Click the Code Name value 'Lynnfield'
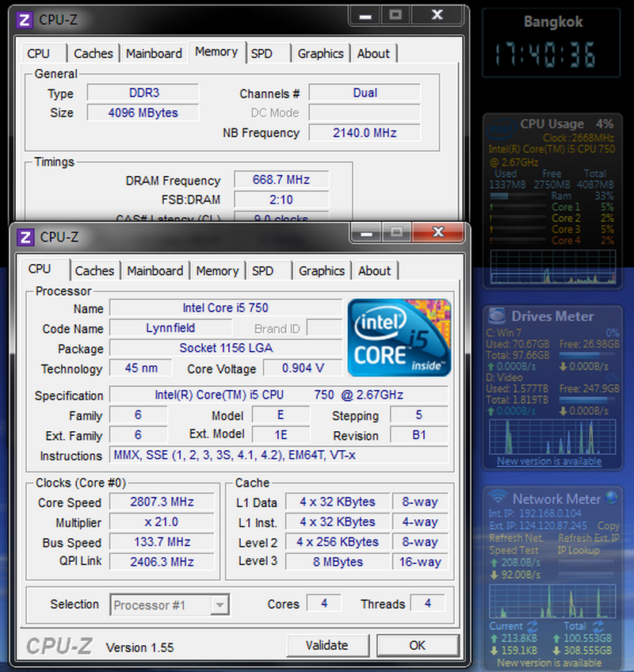Screen dimensions: 634x672 coord(170,328)
